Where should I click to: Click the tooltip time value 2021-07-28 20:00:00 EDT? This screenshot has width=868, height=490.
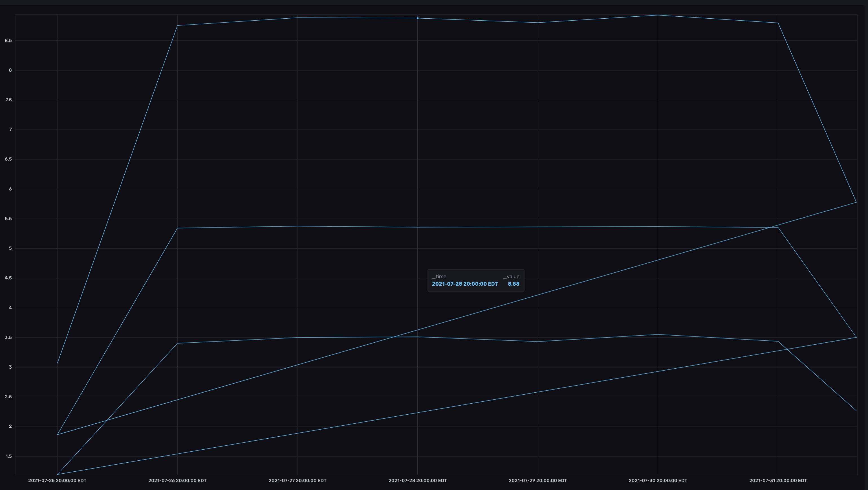point(465,284)
